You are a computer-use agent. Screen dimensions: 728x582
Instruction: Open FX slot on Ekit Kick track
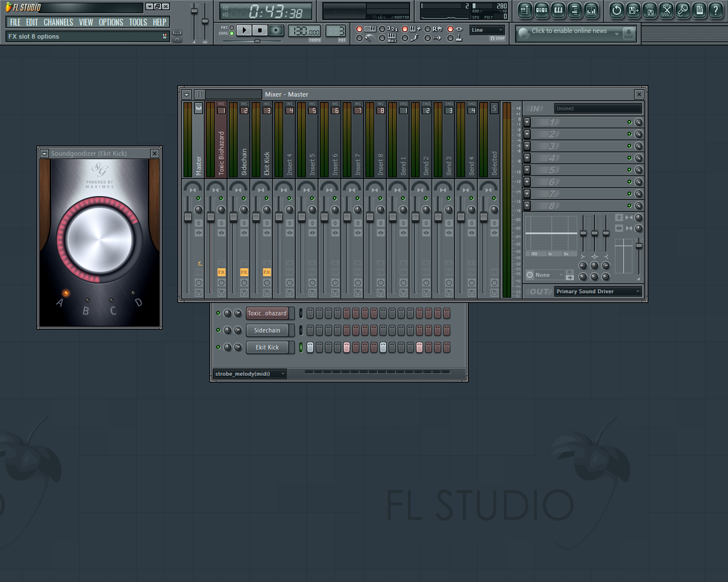pyautogui.click(x=267, y=272)
